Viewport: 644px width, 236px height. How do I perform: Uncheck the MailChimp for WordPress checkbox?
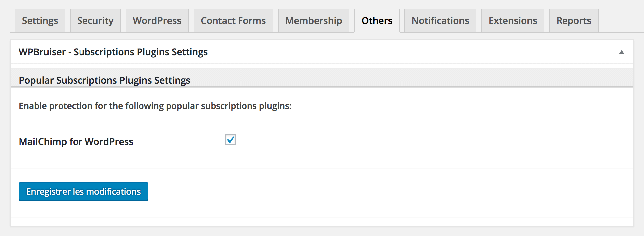[230, 140]
